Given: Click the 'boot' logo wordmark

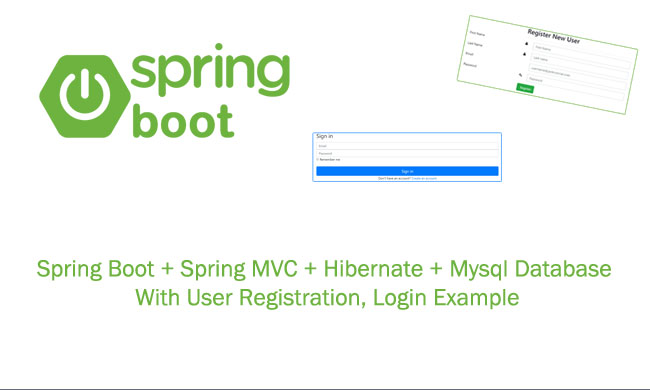Looking at the screenshot, I should [x=183, y=120].
